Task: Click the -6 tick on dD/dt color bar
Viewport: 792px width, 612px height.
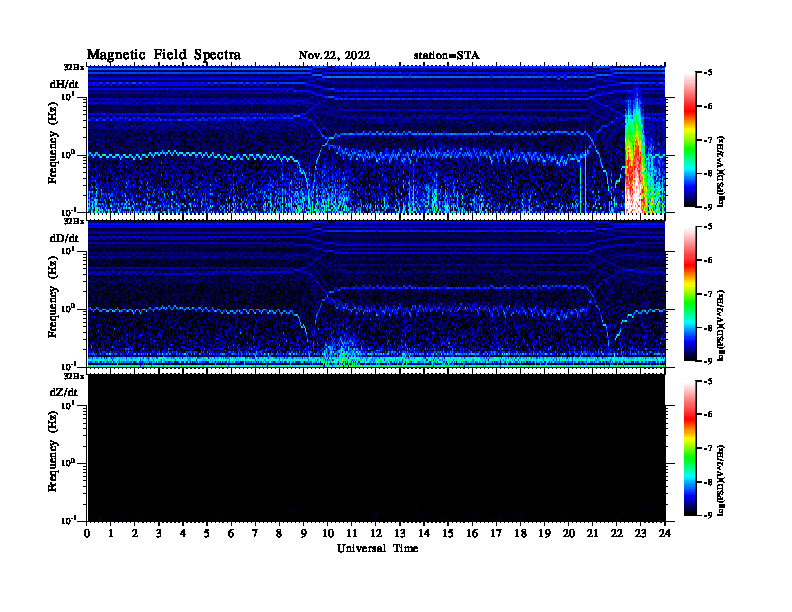Action: point(708,261)
